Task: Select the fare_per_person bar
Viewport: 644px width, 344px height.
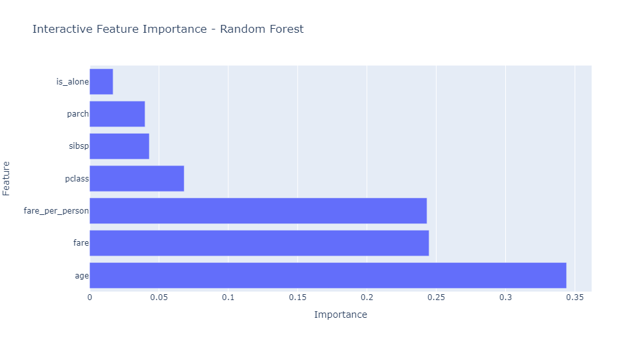Action: coord(259,211)
